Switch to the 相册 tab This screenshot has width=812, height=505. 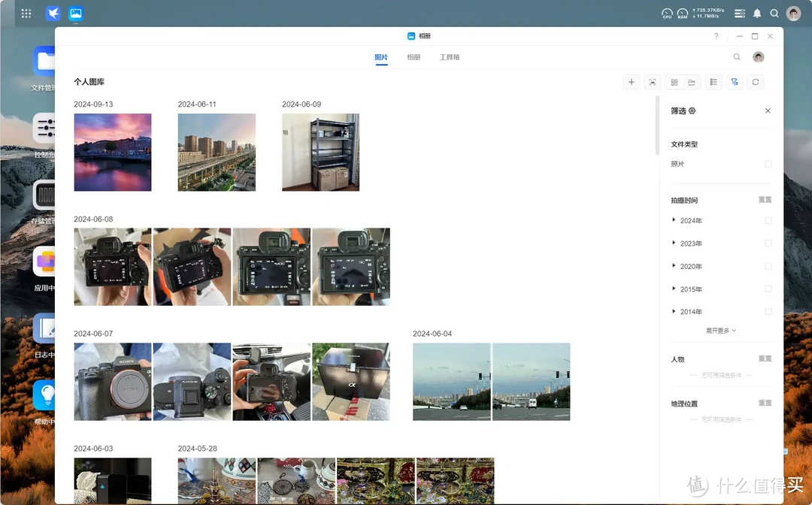click(x=414, y=57)
